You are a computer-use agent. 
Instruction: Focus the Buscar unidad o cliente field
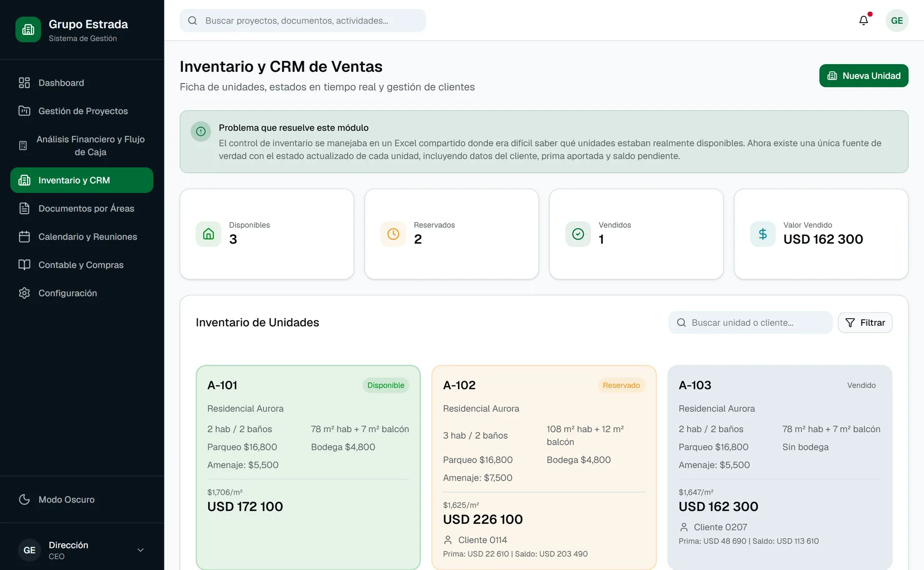coord(750,323)
